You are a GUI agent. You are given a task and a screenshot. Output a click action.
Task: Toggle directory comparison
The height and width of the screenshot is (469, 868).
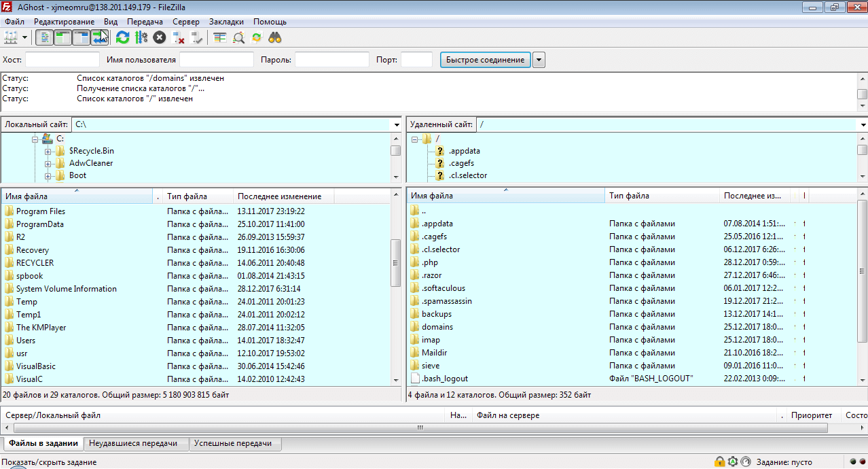[238, 37]
